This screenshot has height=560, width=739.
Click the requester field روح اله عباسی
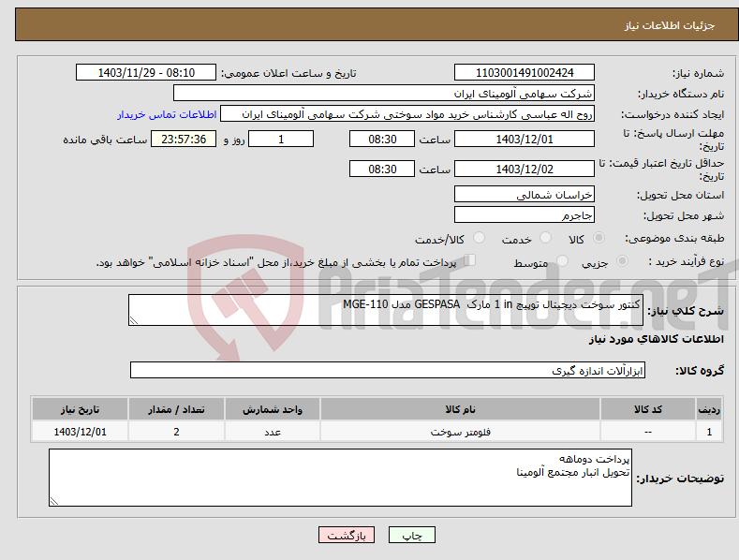[x=407, y=114]
